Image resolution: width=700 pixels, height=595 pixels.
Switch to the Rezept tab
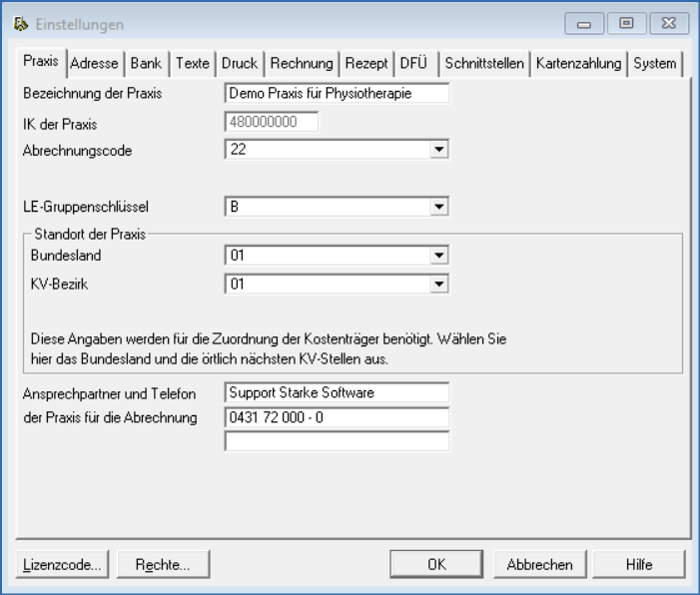click(366, 63)
